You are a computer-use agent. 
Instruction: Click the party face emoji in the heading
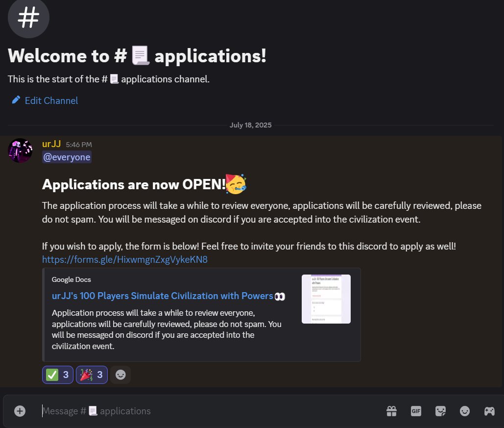click(236, 184)
